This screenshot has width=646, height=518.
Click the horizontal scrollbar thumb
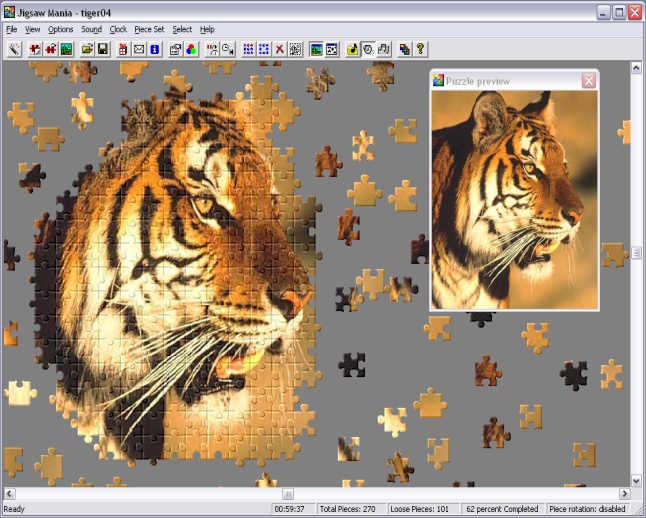point(288,494)
